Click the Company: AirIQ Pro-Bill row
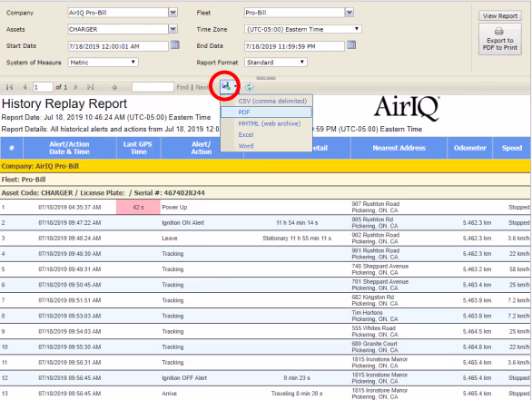Image resolution: width=532 pixels, height=400 pixels. tap(265, 166)
